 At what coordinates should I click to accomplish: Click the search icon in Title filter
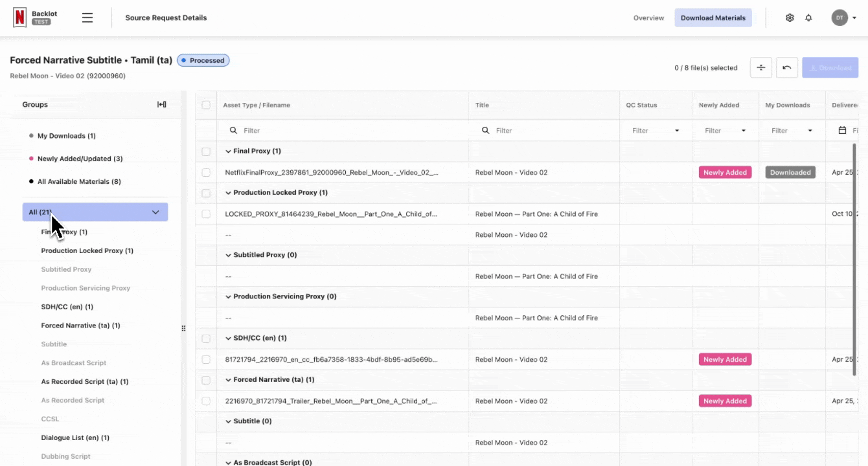pyautogui.click(x=486, y=131)
